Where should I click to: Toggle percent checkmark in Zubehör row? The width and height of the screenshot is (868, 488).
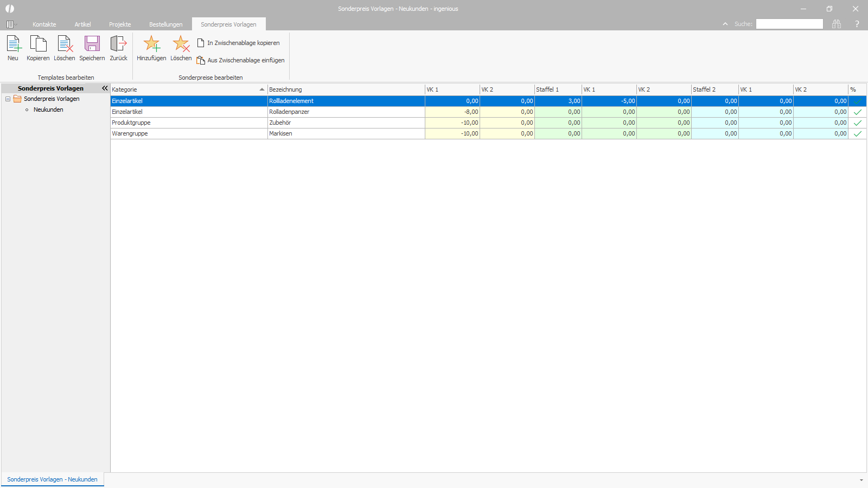[x=858, y=123]
